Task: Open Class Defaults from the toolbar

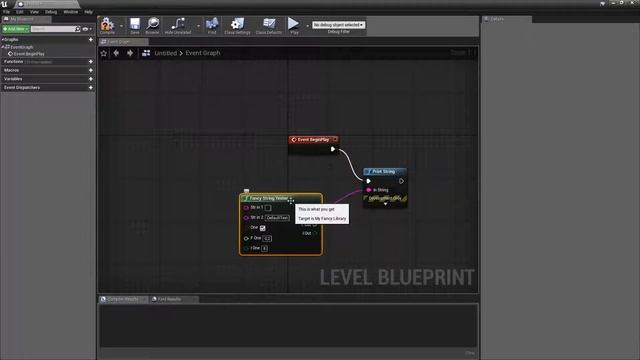Action: pyautogui.click(x=269, y=25)
